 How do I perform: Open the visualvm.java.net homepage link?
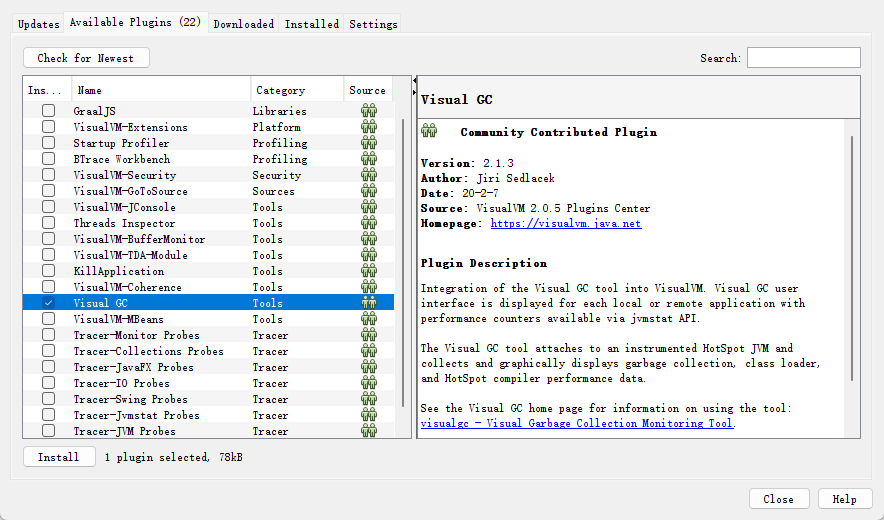(x=566, y=223)
